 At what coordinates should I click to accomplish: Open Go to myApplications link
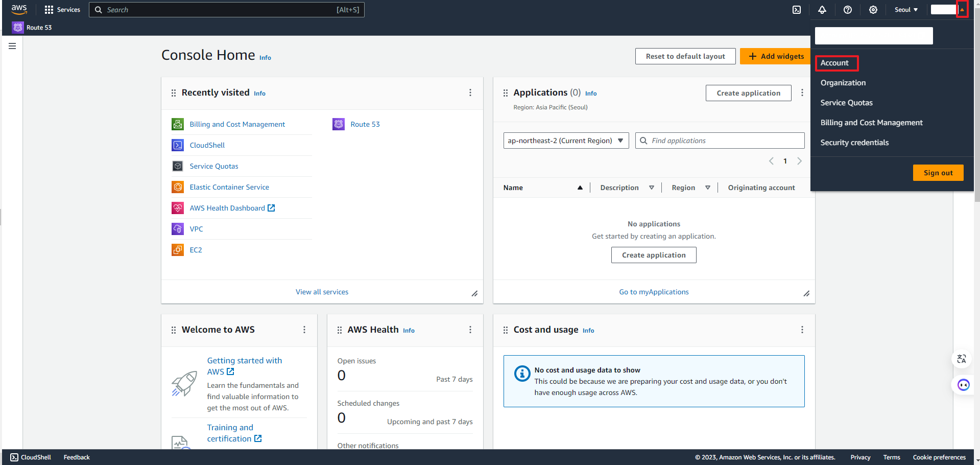tap(654, 292)
